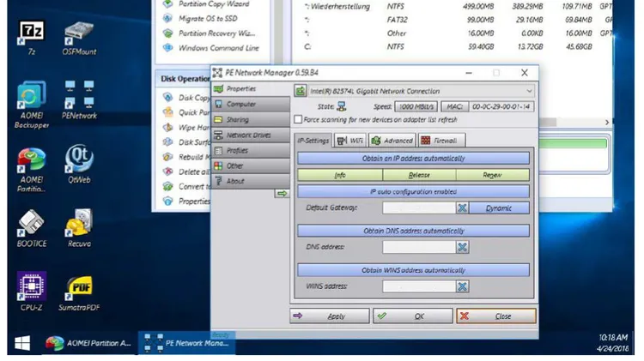Open the About sidebar section

point(251,181)
